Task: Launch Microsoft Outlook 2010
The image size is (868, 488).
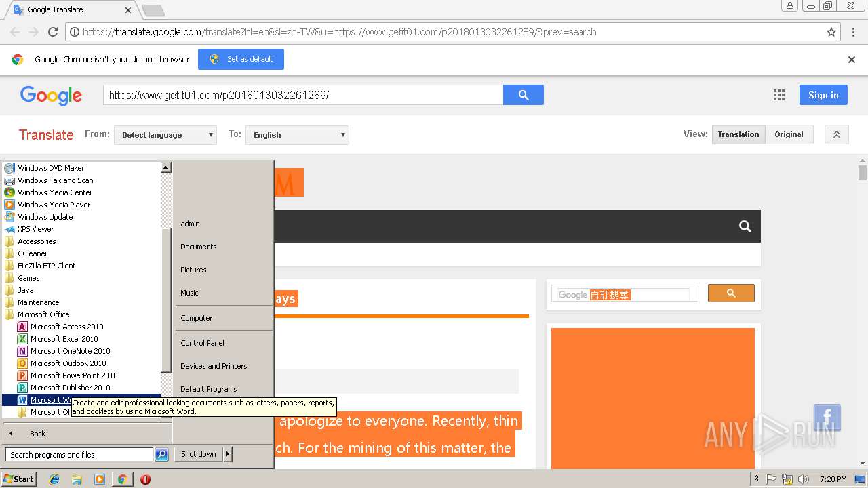Action: click(x=68, y=363)
